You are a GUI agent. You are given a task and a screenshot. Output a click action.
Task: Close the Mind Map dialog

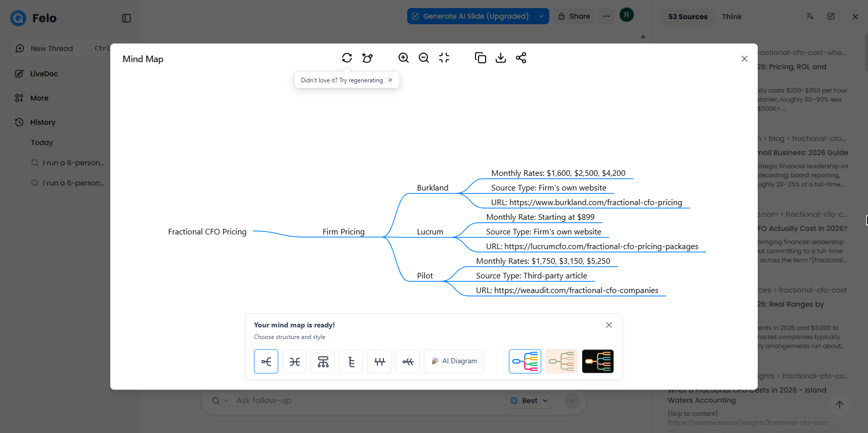(745, 59)
